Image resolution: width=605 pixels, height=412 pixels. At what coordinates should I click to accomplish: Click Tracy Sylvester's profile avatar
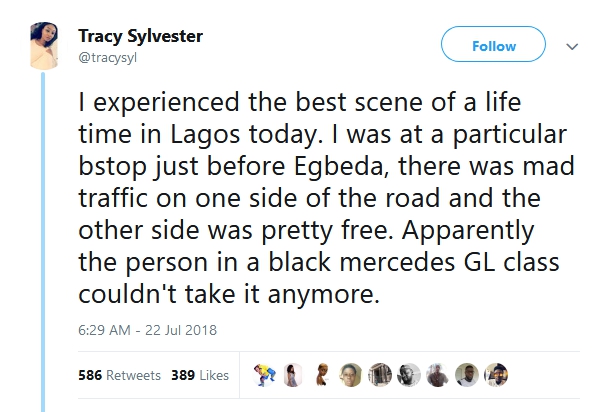click(45, 46)
